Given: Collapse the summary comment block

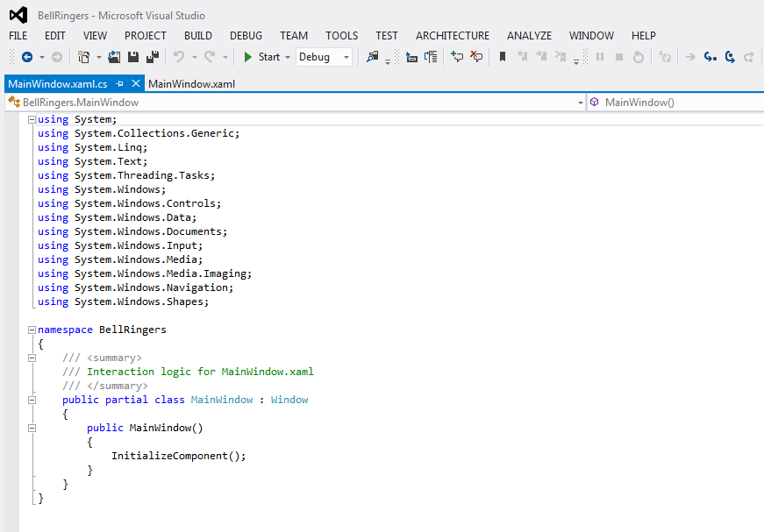Looking at the screenshot, I should click(x=32, y=358).
